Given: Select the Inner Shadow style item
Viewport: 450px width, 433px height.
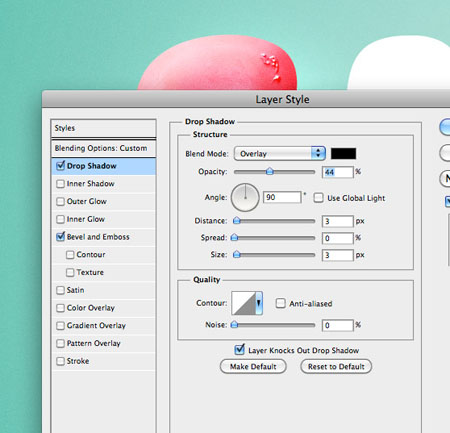Looking at the screenshot, I should (x=103, y=184).
